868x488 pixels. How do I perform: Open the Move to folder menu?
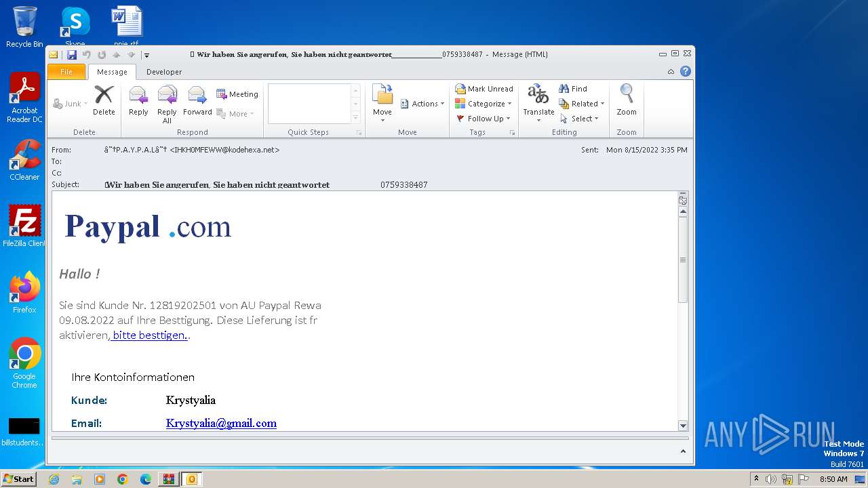pos(382,104)
